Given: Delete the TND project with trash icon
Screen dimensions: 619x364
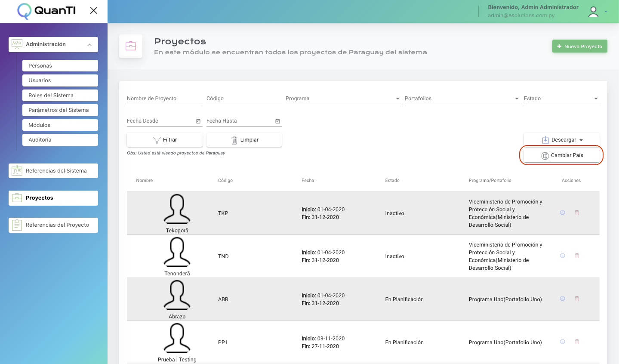Looking at the screenshot, I should 577,256.
